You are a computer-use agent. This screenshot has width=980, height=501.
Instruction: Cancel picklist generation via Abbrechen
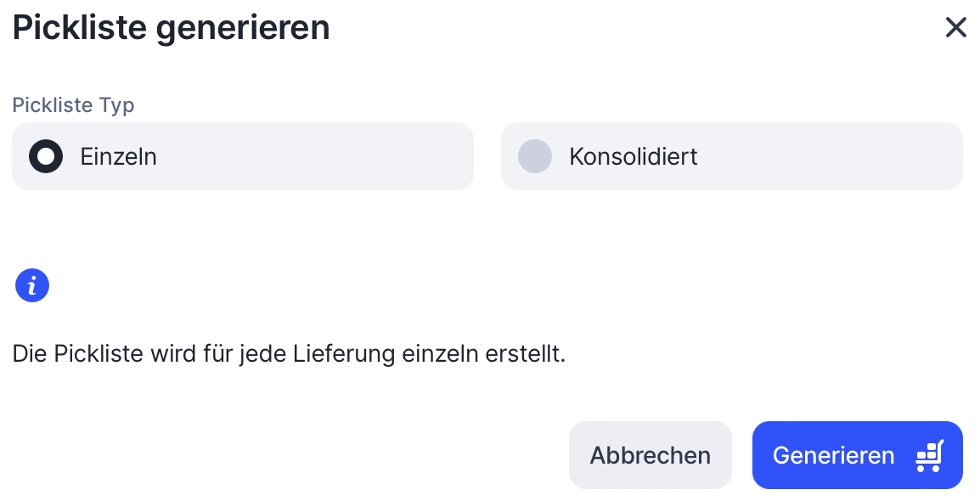pos(650,455)
